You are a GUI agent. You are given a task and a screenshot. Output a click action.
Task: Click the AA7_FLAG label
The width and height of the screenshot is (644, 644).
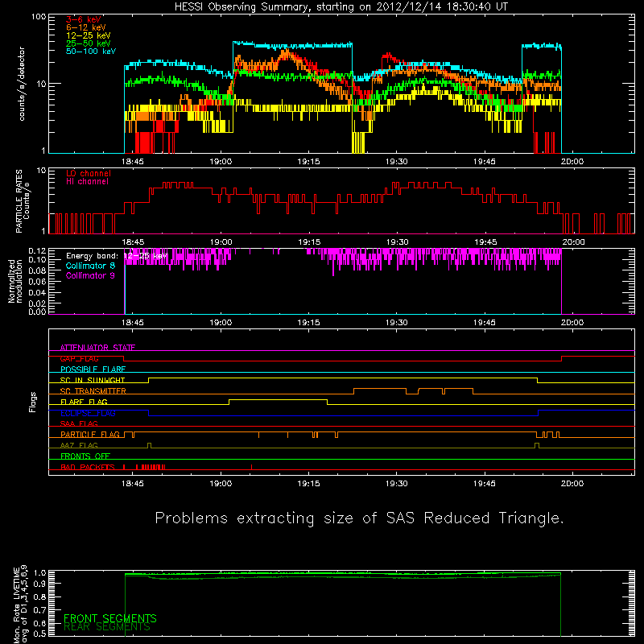79,445
